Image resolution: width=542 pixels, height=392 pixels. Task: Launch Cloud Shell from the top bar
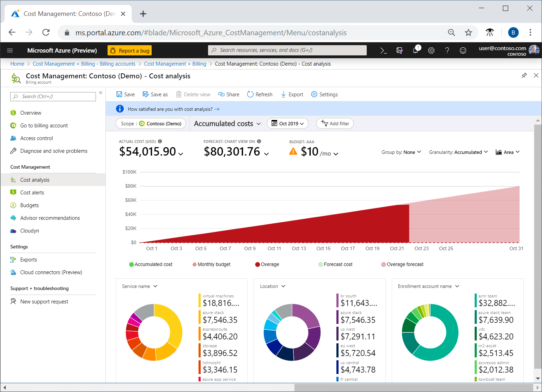[383, 50]
